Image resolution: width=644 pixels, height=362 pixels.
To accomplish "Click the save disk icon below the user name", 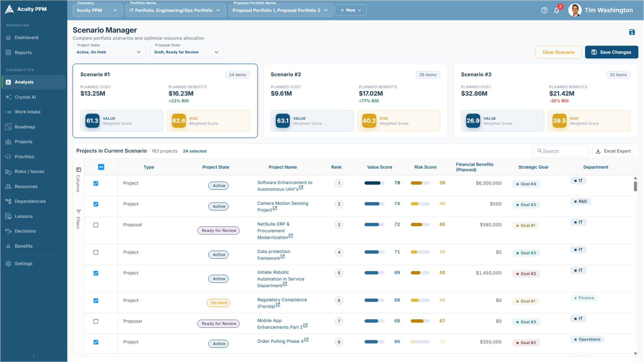I will point(632,32).
